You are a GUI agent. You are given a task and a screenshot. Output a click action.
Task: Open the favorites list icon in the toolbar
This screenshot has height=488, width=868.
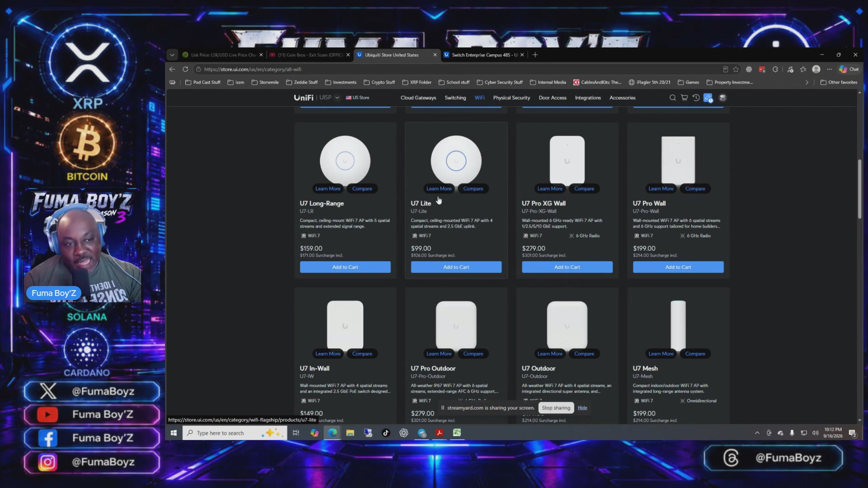[x=803, y=69]
